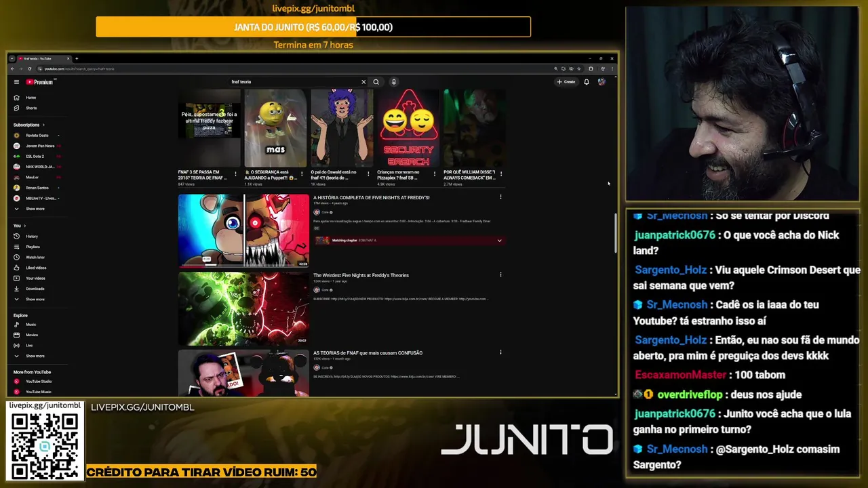The image size is (868, 488).
Task: Click the Create button
Action: [x=566, y=82]
